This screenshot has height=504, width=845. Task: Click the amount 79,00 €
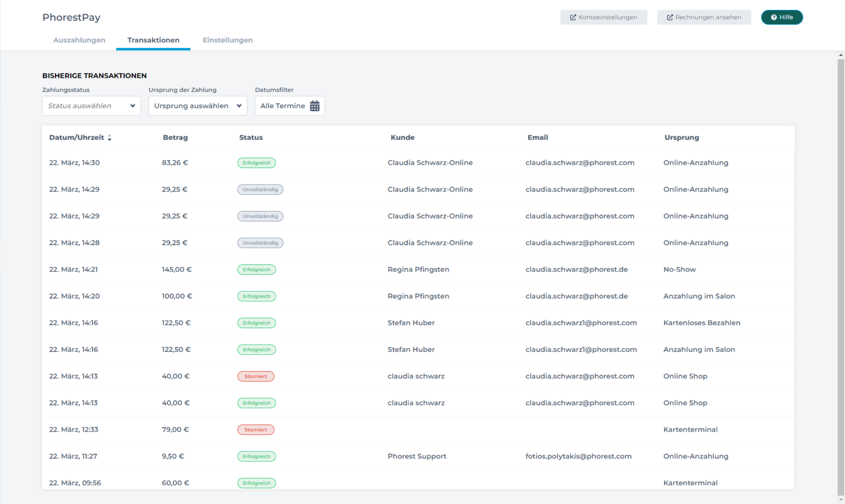point(175,429)
